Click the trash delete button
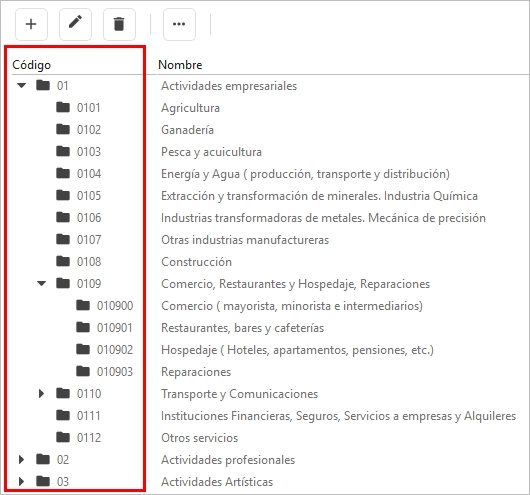The height and width of the screenshot is (495, 530). [x=119, y=24]
